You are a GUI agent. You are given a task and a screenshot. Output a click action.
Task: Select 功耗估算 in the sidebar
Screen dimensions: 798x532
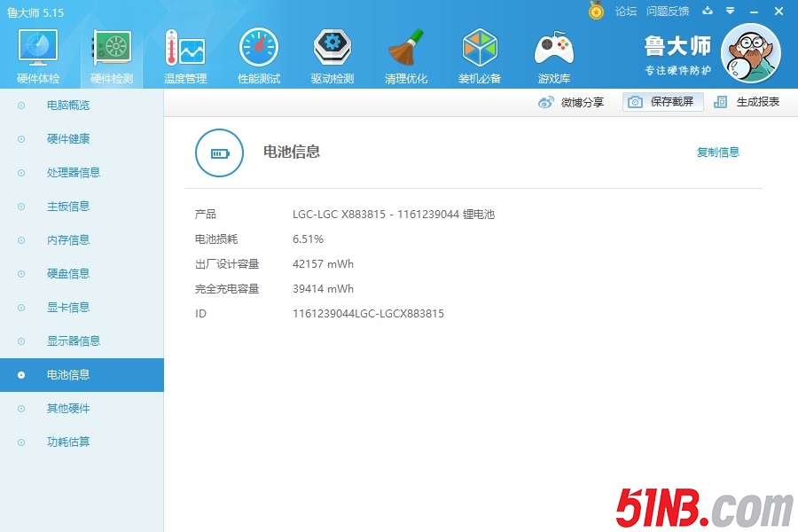click(x=68, y=442)
